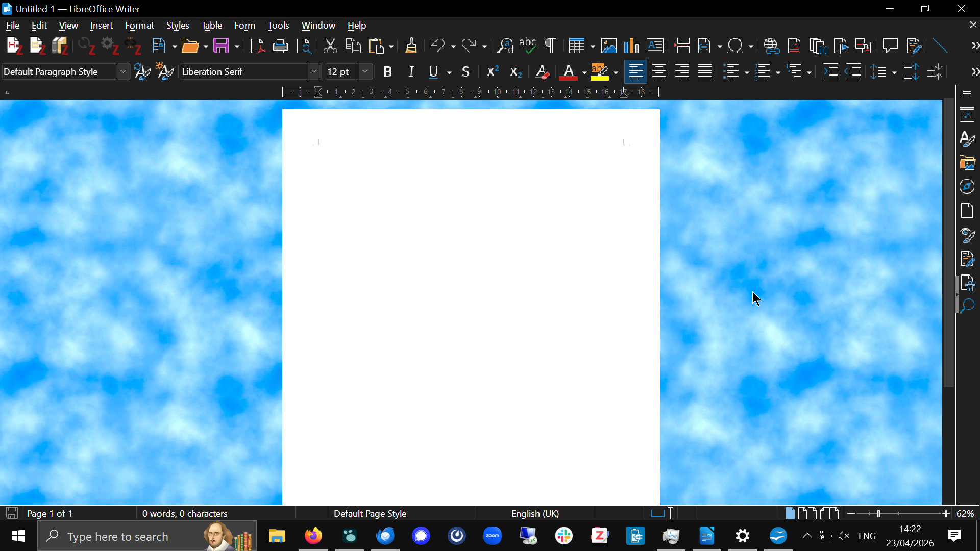Click the Insert Image icon
This screenshot has width=980, height=551.
coord(609,46)
